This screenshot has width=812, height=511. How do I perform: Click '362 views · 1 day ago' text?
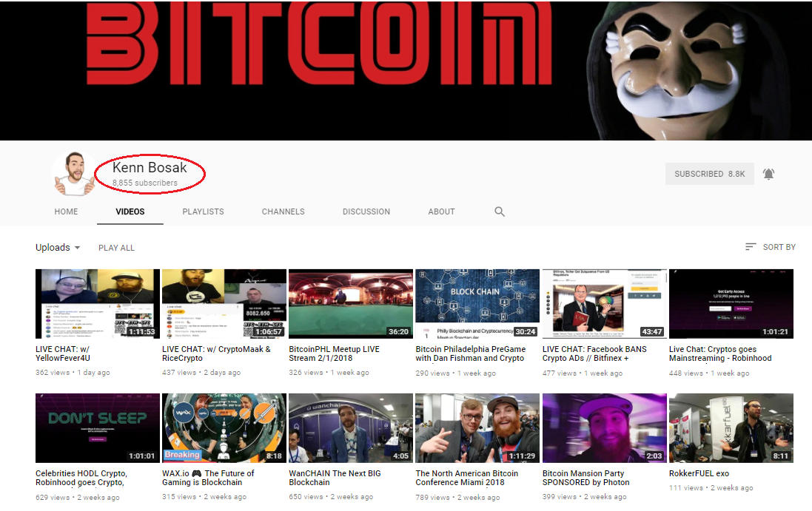tap(73, 373)
